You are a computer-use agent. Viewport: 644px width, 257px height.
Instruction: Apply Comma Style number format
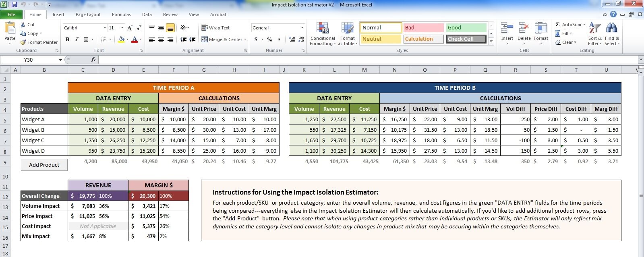tap(280, 39)
